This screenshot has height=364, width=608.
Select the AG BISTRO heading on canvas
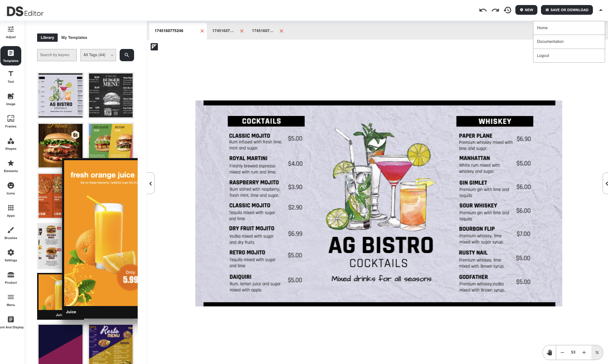(381, 245)
